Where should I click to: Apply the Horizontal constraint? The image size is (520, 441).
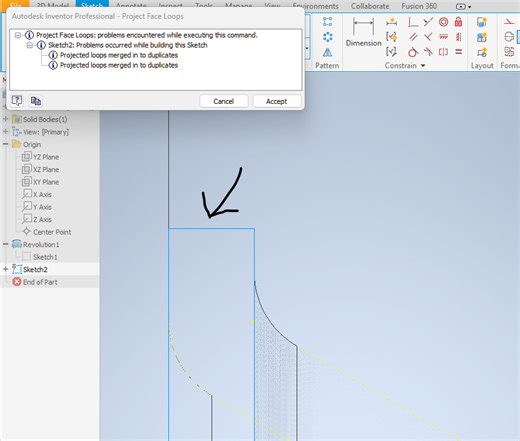pyautogui.click(x=443, y=37)
